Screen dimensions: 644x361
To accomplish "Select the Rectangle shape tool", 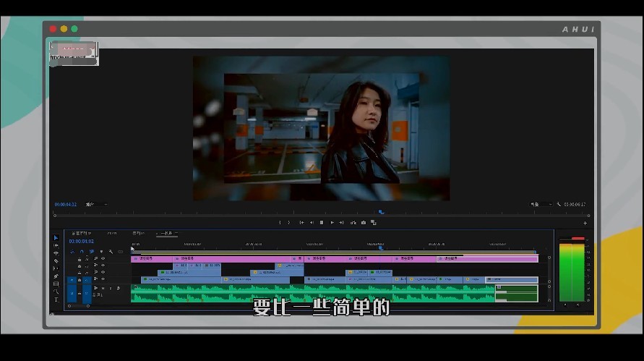I will click(x=56, y=284).
